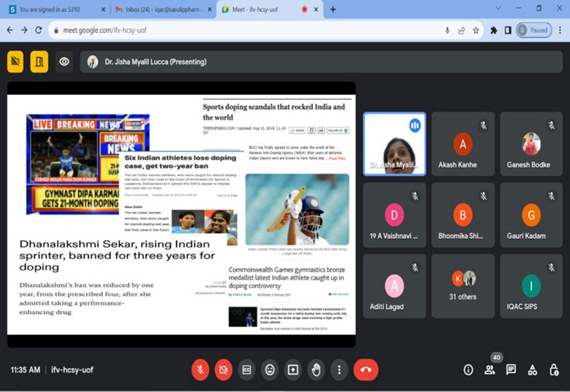570x392 pixels.
Task: Click the muted mic icon on Gauri Kadam tile
Action: pyautogui.click(x=552, y=196)
